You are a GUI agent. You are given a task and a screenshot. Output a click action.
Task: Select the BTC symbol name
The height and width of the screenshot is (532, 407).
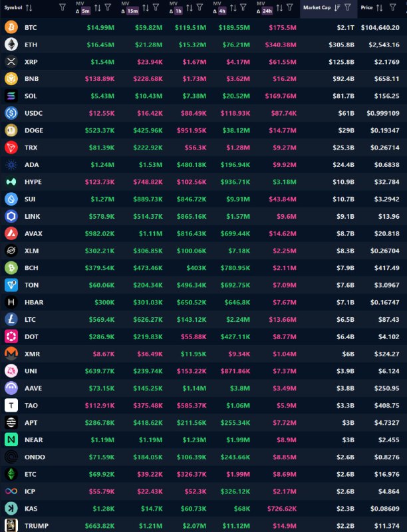coord(31,27)
